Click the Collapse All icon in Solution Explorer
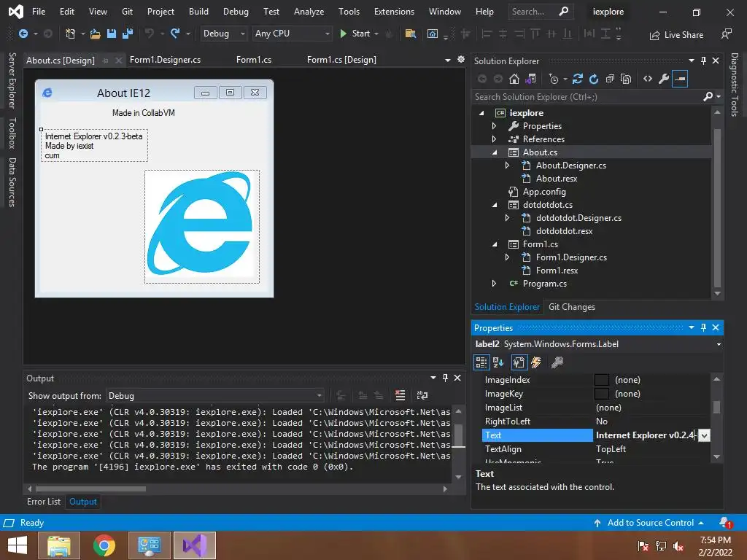Viewport: 747px width, 560px height. point(610,79)
